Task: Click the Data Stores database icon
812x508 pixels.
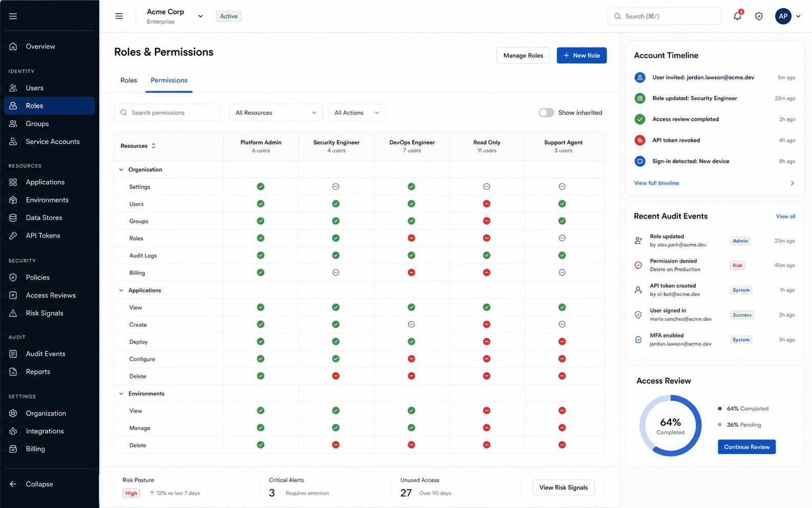Action: tap(13, 218)
